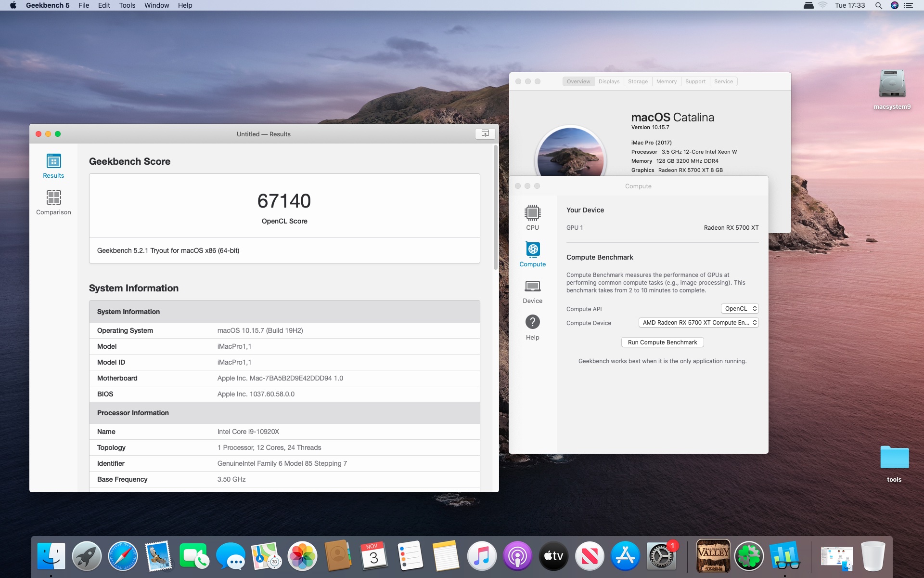Image resolution: width=924 pixels, height=578 pixels.
Task: Open the macsystem9 drive icon
Action: pos(892,85)
